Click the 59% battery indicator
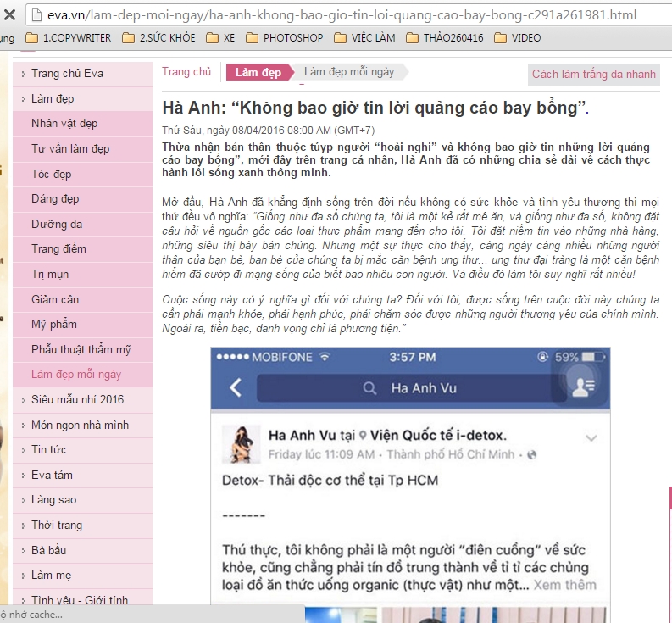Image resolution: width=672 pixels, height=623 pixels. pos(580,357)
